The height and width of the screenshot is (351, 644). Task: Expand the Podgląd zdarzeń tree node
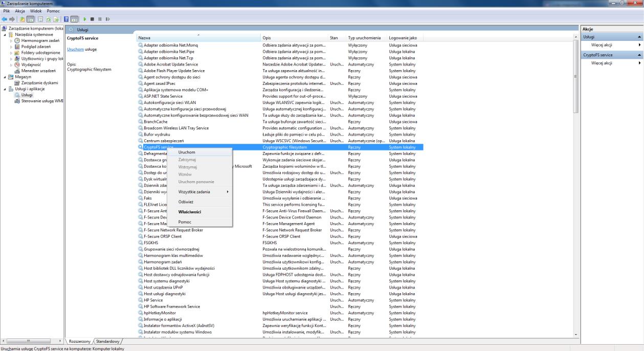coord(11,46)
